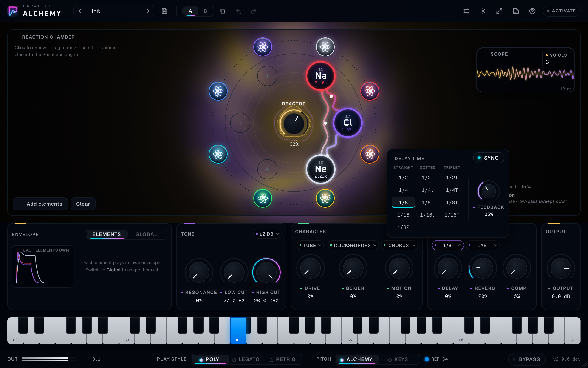Choose 1/2T triplet delay time

[452, 177]
